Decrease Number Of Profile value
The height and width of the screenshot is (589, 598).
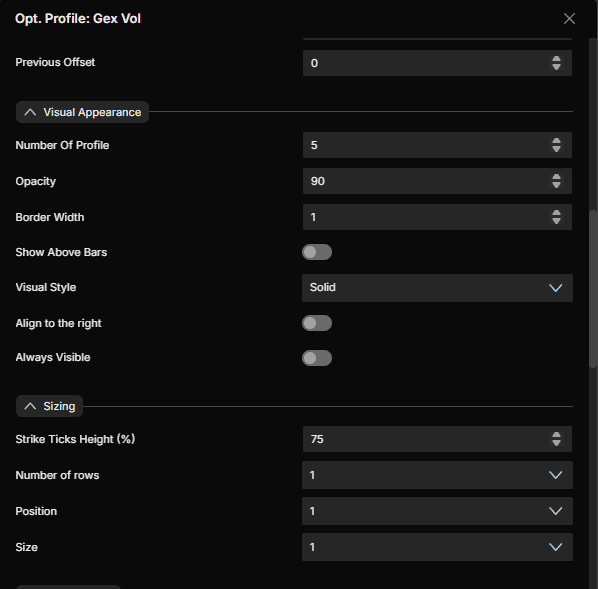coord(556,149)
